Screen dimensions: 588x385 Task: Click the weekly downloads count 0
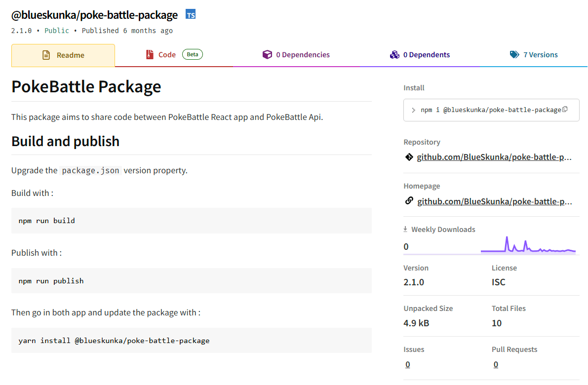406,247
